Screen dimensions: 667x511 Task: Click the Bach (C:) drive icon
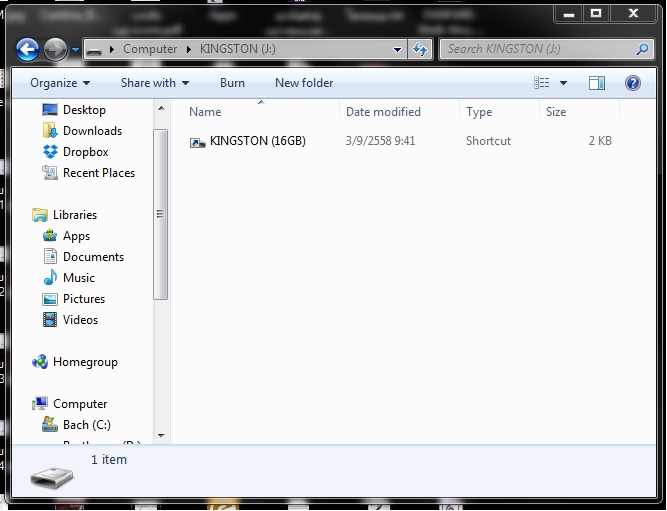(x=50, y=424)
